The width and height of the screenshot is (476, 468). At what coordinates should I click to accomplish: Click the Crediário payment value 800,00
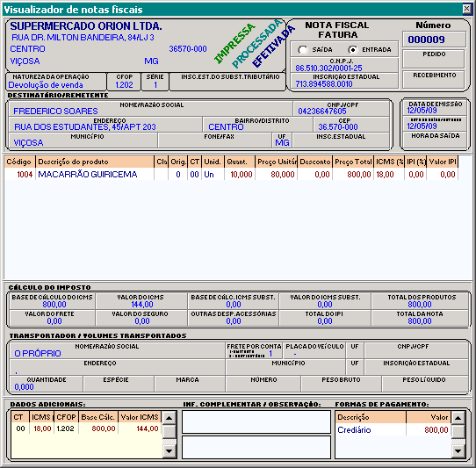tap(436, 430)
